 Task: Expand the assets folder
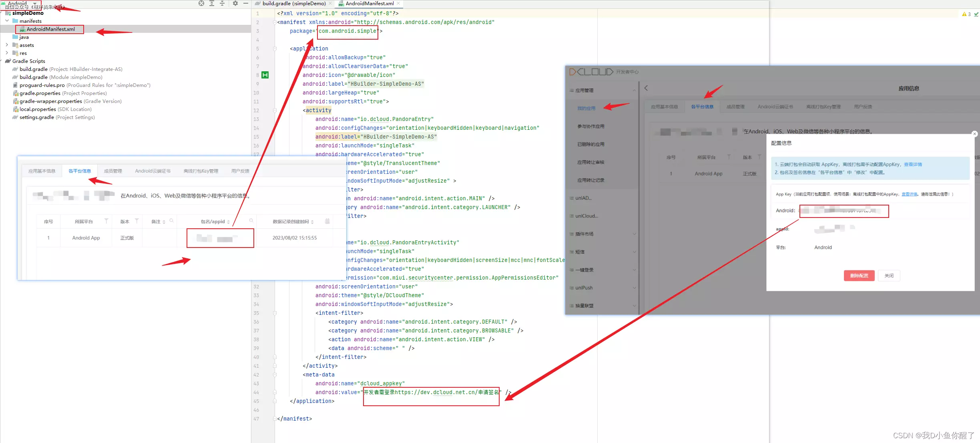click(x=7, y=45)
